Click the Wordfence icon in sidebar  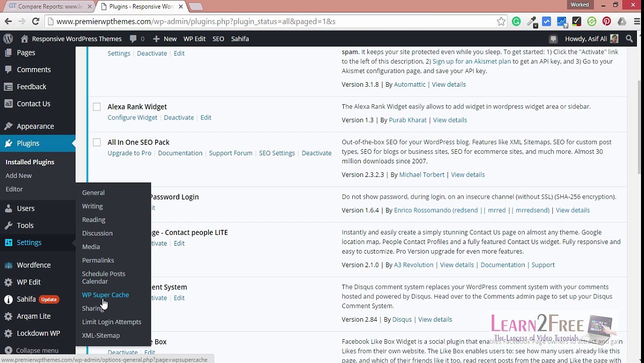point(8,265)
